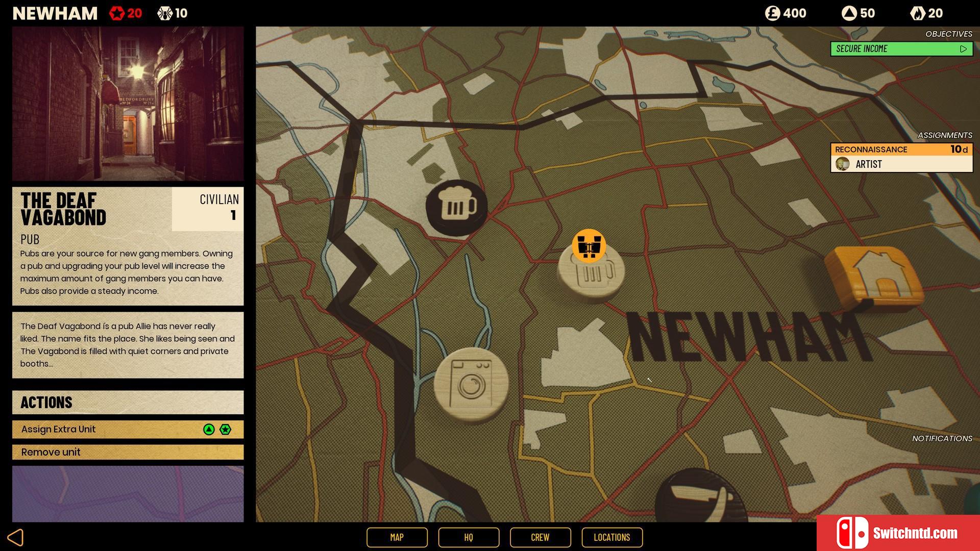Switch to the LOCATIONS tab

tap(611, 537)
